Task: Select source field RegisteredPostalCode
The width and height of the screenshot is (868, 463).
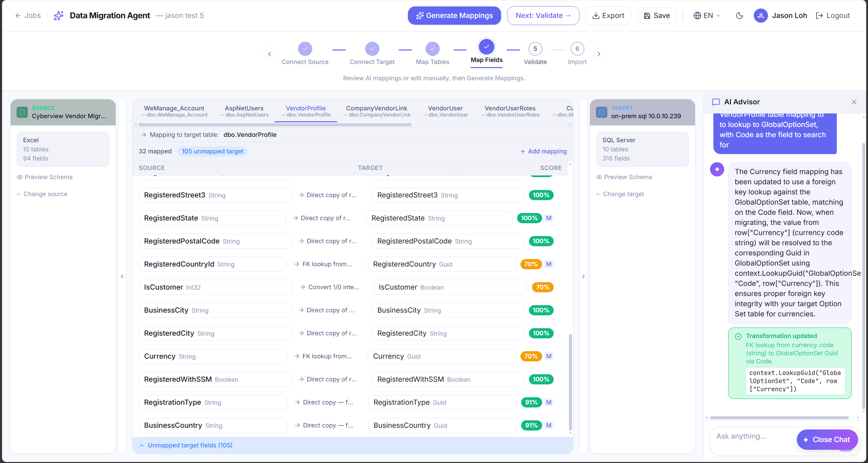Action: click(215, 241)
